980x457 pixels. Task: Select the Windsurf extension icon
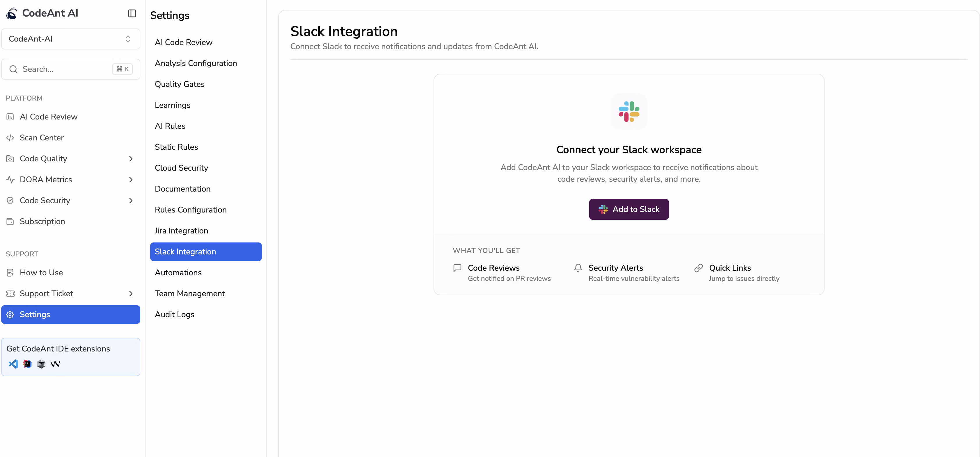click(x=55, y=364)
